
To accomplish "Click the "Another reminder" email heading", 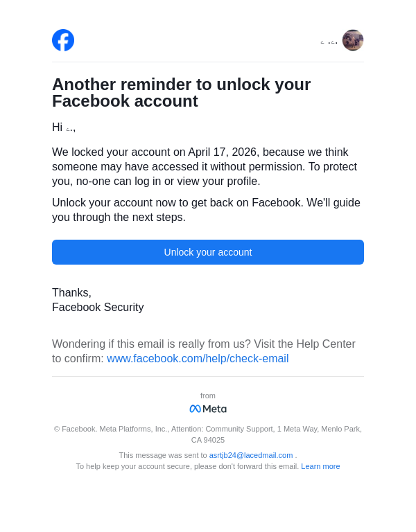I will [181, 93].
